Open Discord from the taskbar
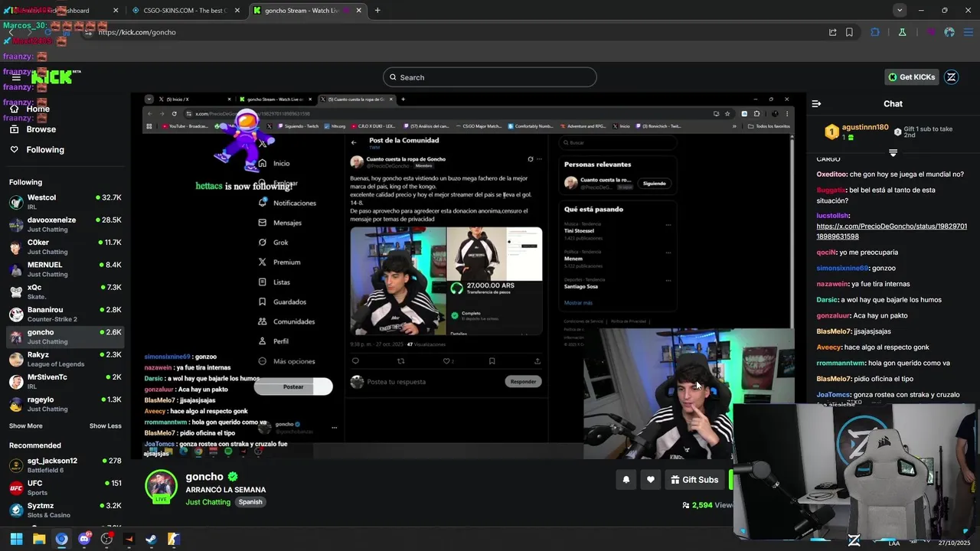The height and width of the screenshot is (551, 980). tap(84, 539)
